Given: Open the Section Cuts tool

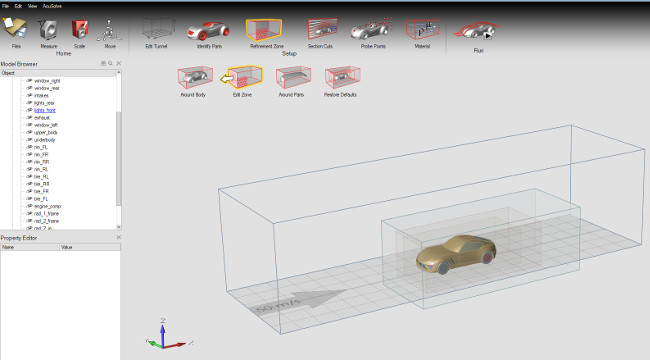Looking at the screenshot, I should click(322, 29).
